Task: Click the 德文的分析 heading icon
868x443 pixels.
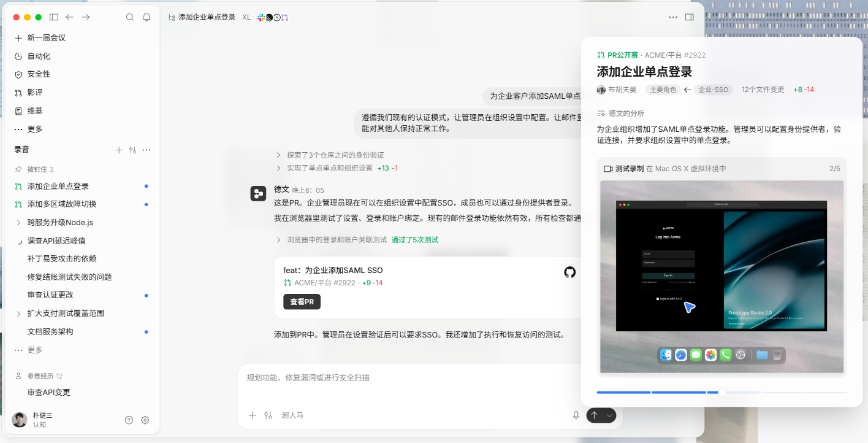Action: (601, 114)
